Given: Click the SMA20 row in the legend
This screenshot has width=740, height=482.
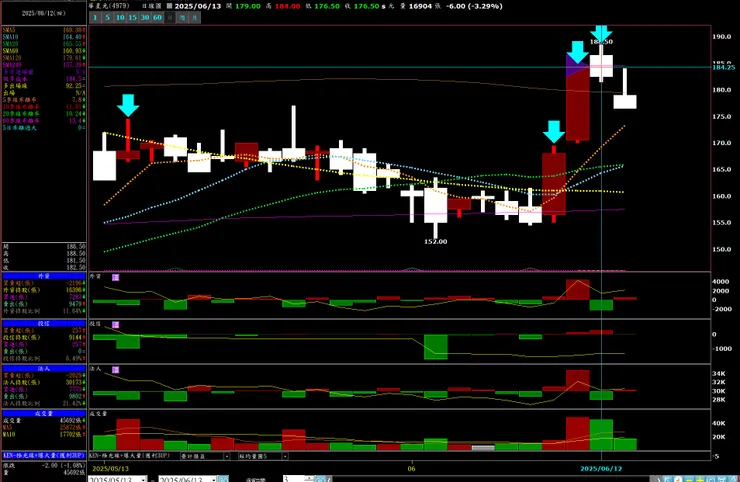Looking at the screenshot, I should [x=44, y=44].
